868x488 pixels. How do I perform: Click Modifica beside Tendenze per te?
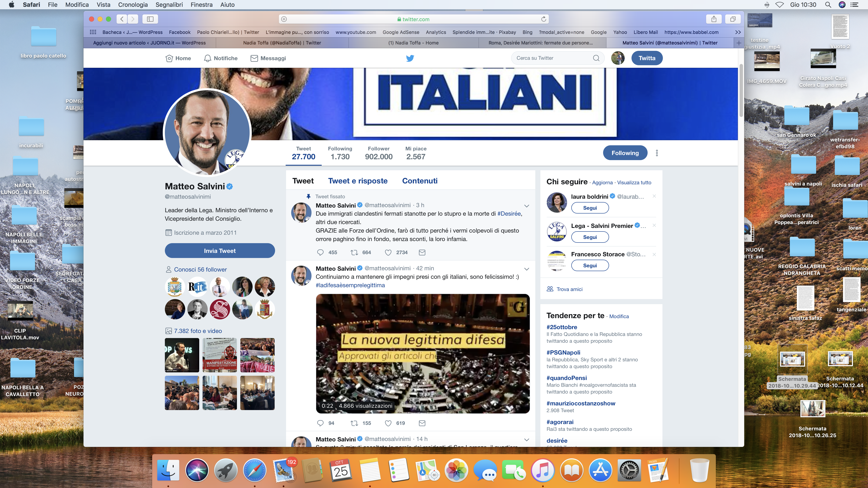[x=619, y=316]
